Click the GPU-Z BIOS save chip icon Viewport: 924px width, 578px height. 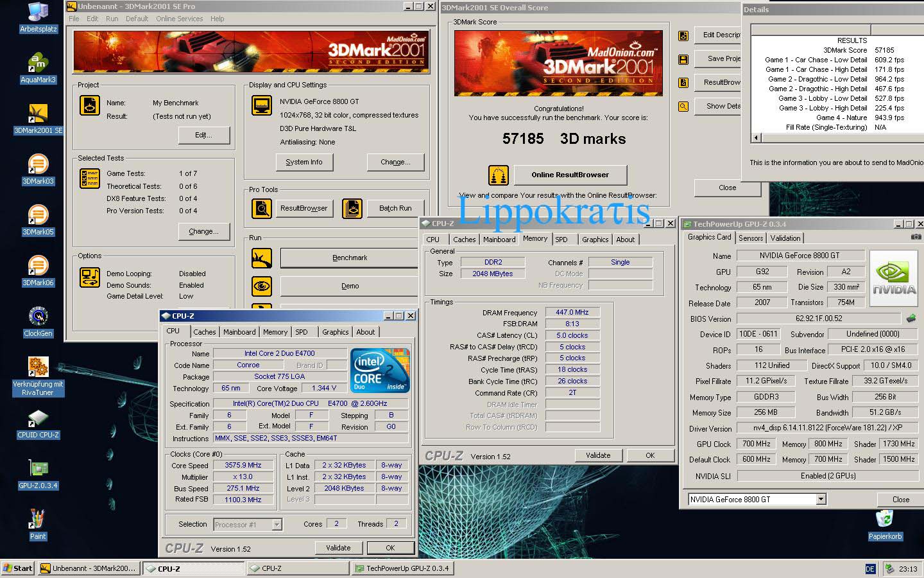click(x=911, y=318)
